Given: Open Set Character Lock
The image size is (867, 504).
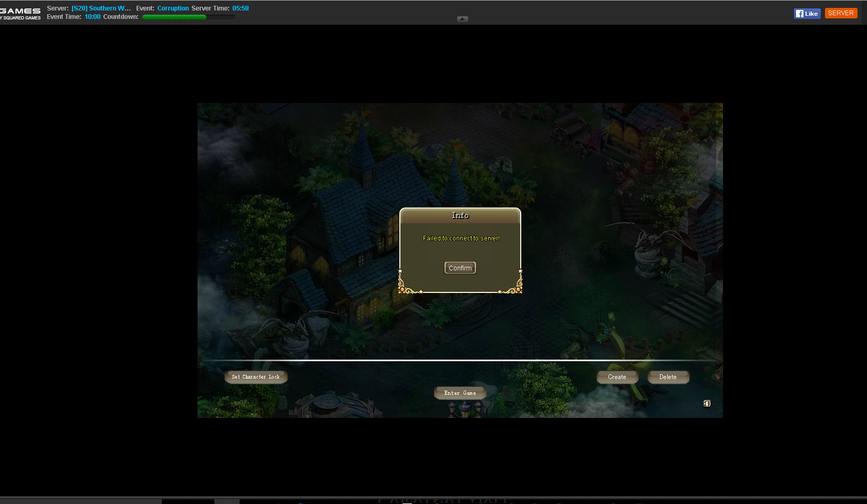Looking at the screenshot, I should point(256,377).
